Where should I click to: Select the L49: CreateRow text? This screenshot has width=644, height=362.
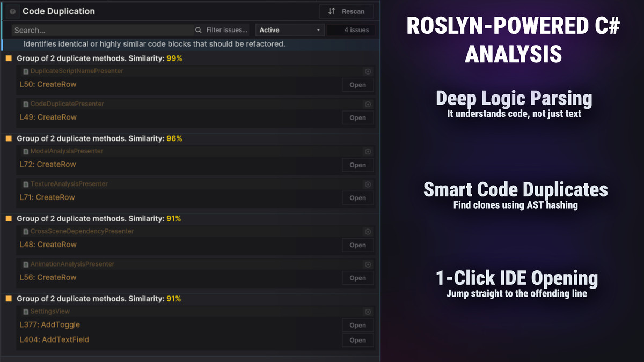pos(48,117)
